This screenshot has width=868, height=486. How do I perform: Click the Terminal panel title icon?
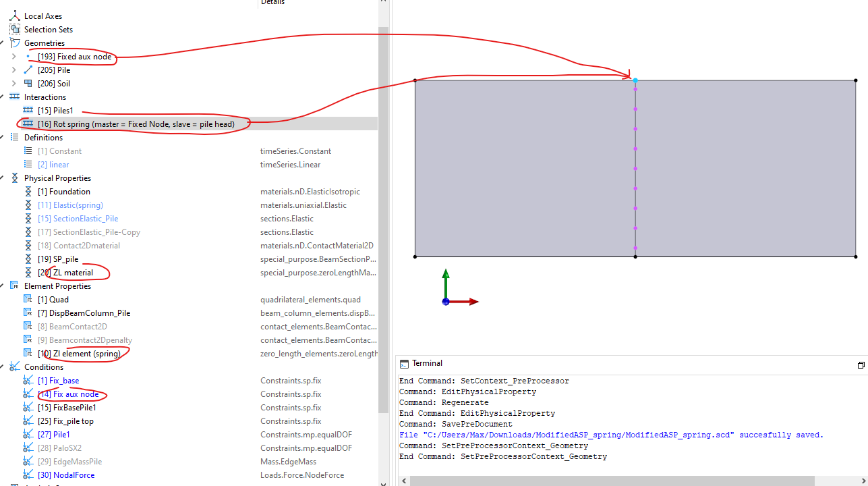pyautogui.click(x=404, y=364)
